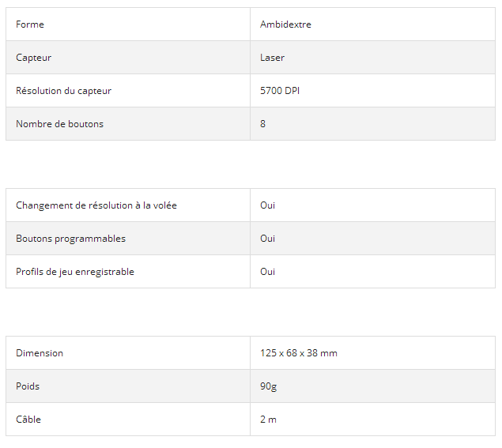Click Profils de jeu enregistrable label
The height and width of the screenshot is (448, 502).
75,272
